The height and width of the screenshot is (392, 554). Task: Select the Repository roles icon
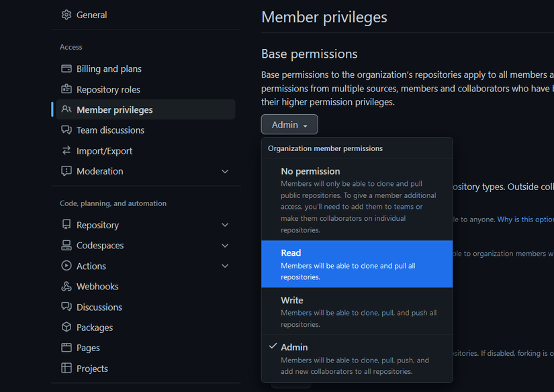[x=66, y=89]
